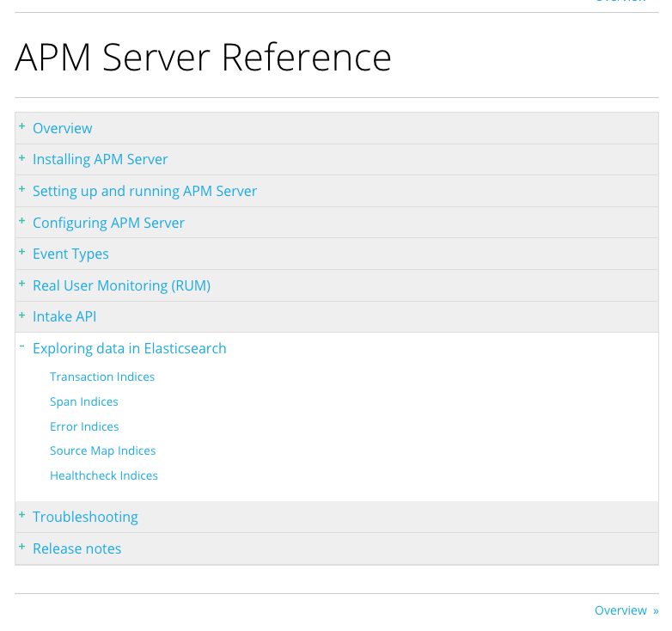
Task: Open Troubleshooting link
Action: [85, 517]
